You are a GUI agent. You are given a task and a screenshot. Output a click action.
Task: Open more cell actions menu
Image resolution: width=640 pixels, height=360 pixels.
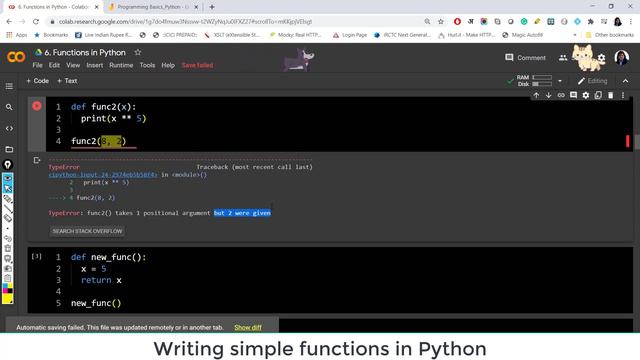point(623,95)
